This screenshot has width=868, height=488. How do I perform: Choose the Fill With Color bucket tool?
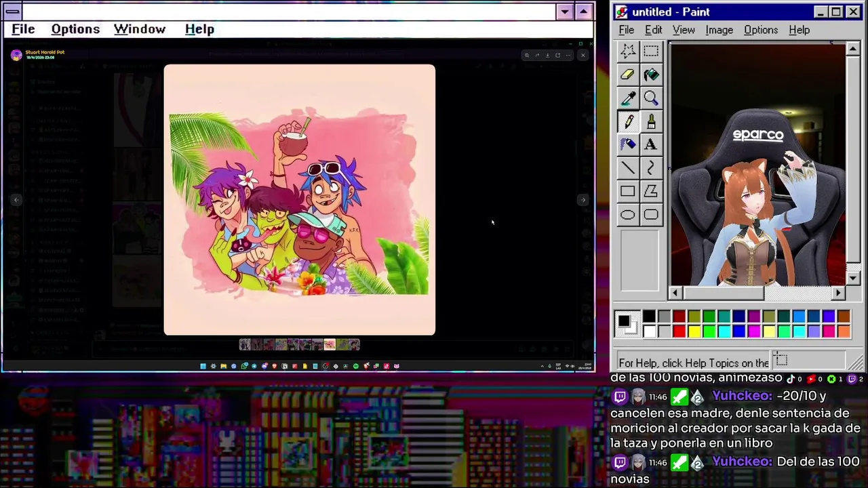(x=651, y=75)
